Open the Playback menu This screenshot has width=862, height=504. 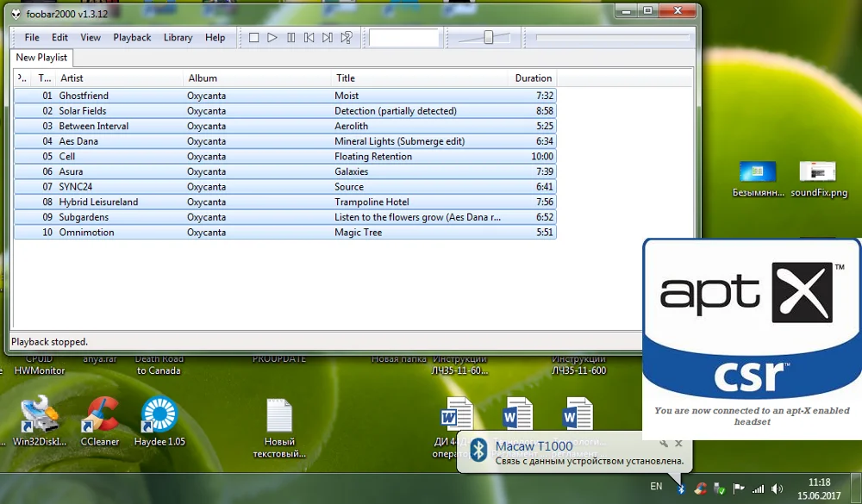click(x=132, y=37)
